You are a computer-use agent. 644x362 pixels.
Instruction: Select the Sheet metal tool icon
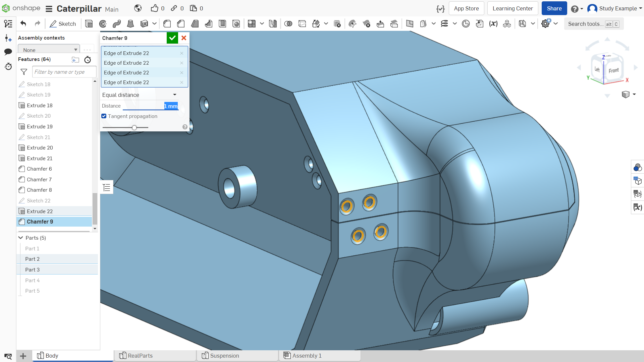coord(522,24)
